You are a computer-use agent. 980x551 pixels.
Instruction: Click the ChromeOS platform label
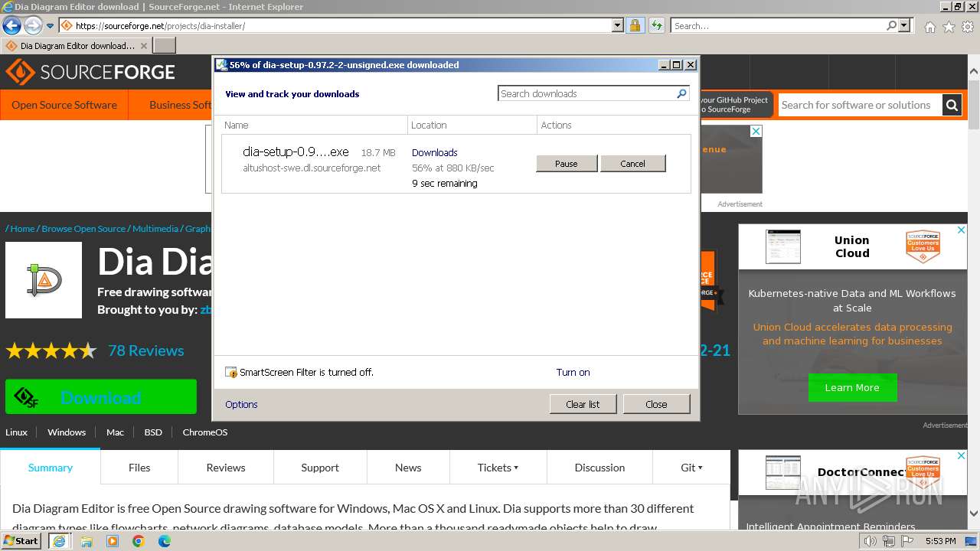tap(205, 432)
